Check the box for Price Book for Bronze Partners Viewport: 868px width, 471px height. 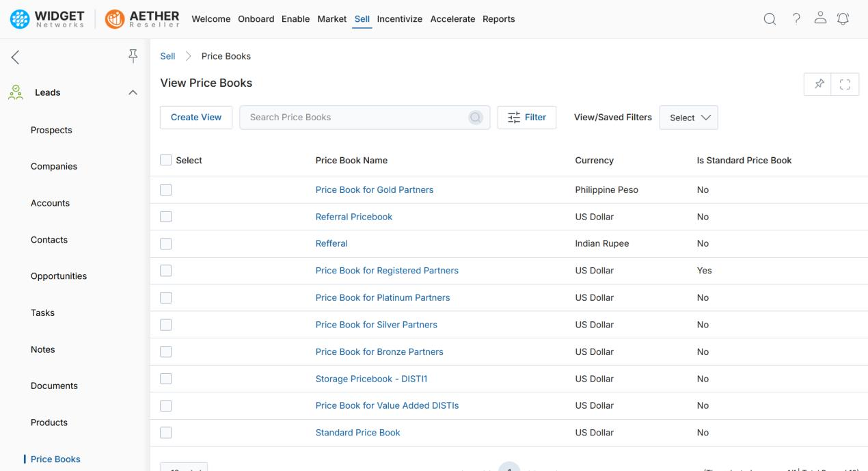pos(165,351)
